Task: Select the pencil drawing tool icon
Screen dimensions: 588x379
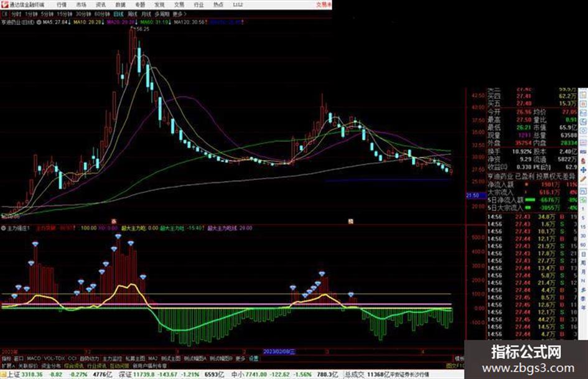Action: [583, 179]
